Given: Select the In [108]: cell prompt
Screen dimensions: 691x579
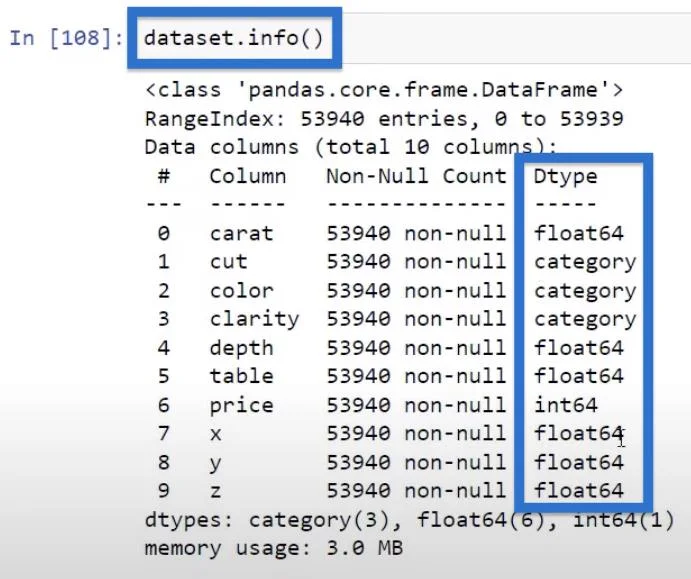Looking at the screenshot, I should 67,38.
